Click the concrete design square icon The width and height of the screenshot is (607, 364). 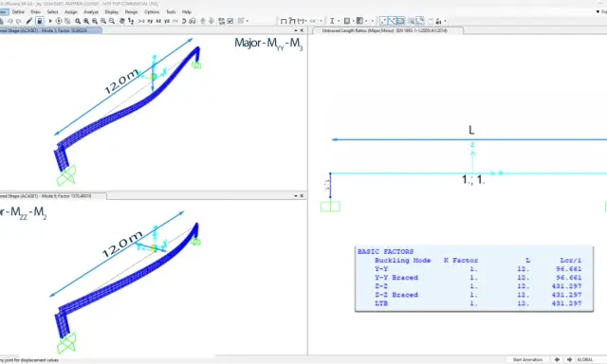point(347,21)
